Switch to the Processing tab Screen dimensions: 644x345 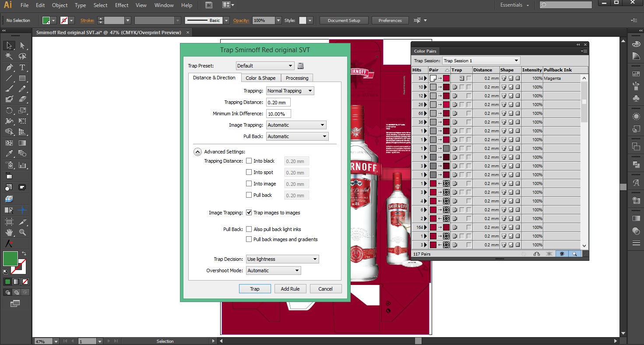(x=297, y=78)
